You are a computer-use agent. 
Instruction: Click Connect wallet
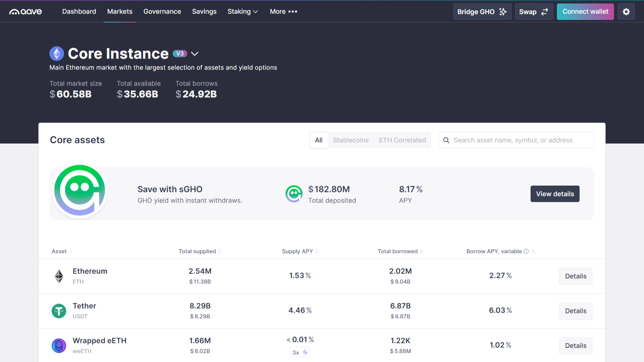click(x=585, y=12)
